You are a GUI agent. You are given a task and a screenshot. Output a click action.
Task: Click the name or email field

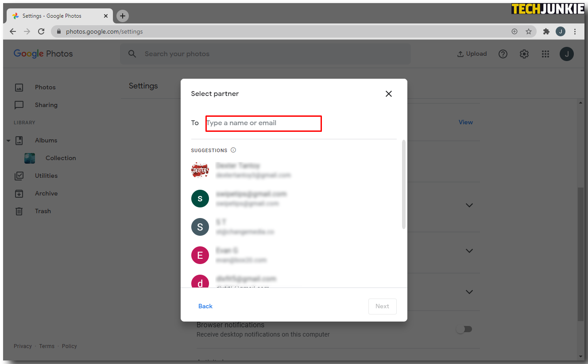click(263, 123)
